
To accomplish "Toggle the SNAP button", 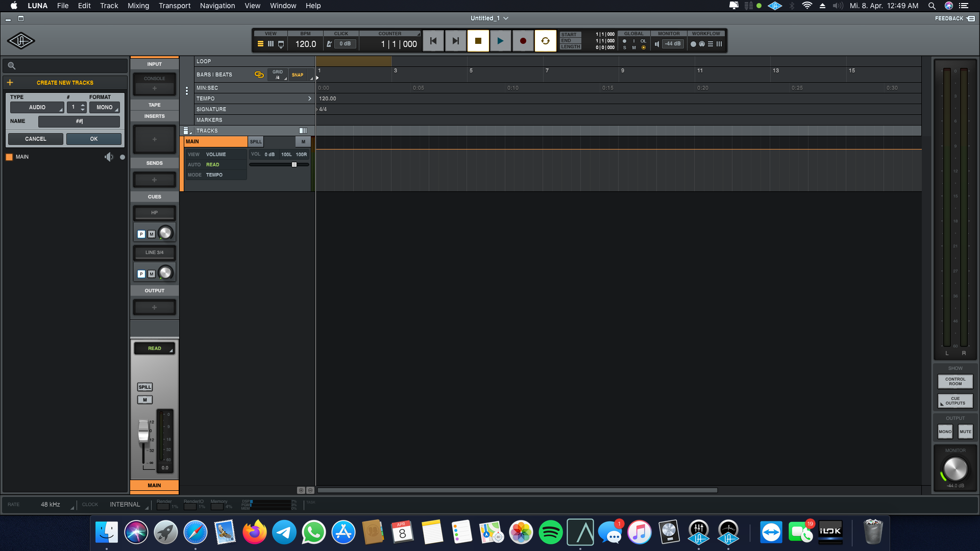I will pos(298,75).
